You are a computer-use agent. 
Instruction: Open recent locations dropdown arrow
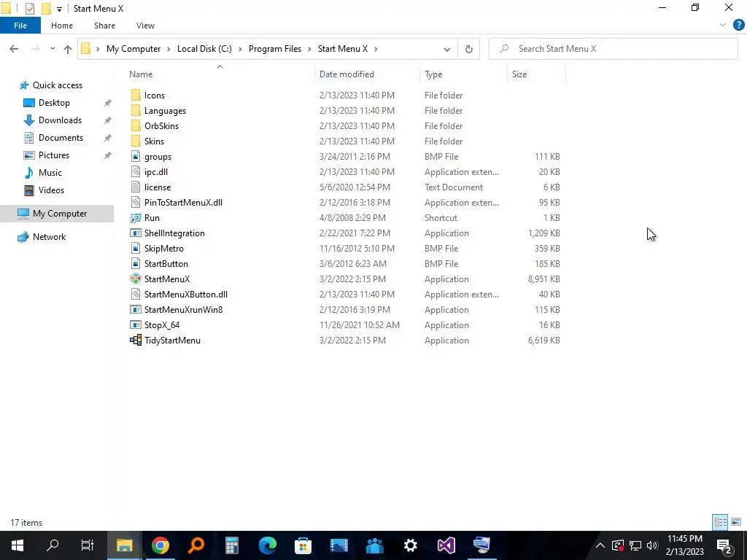53,49
